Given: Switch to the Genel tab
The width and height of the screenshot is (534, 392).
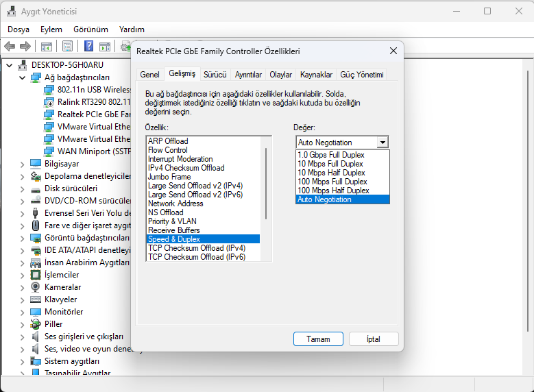Looking at the screenshot, I should [x=150, y=75].
